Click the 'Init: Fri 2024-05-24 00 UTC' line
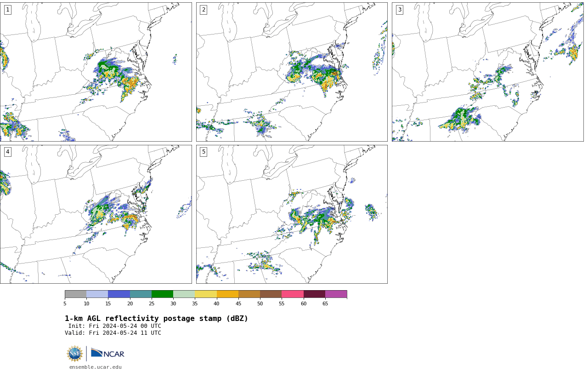The height and width of the screenshot is (372, 588). [115, 326]
